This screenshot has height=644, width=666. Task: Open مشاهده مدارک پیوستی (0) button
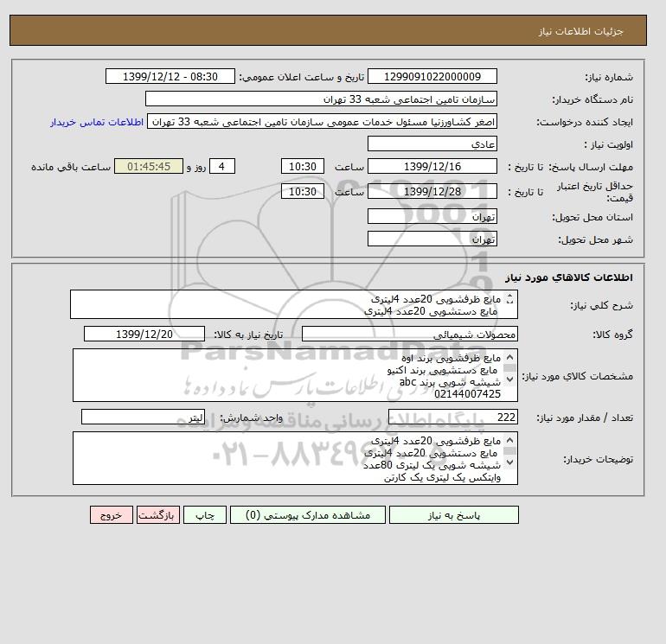(308, 515)
